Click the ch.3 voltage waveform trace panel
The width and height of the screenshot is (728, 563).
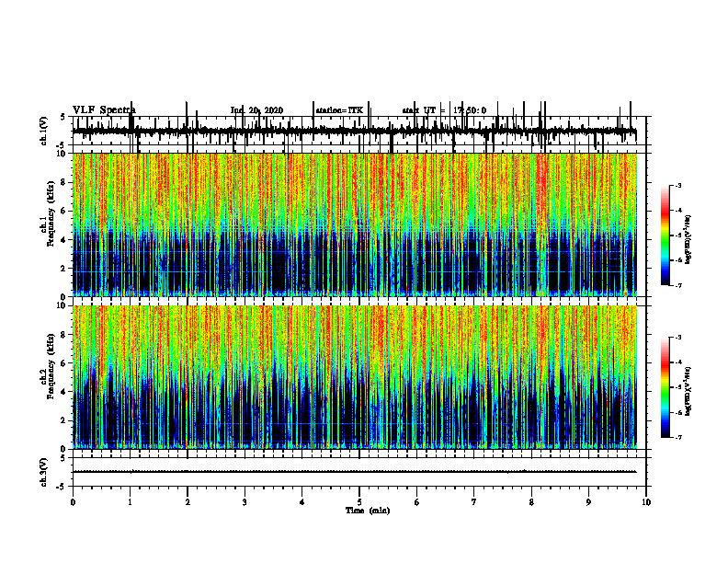click(359, 472)
